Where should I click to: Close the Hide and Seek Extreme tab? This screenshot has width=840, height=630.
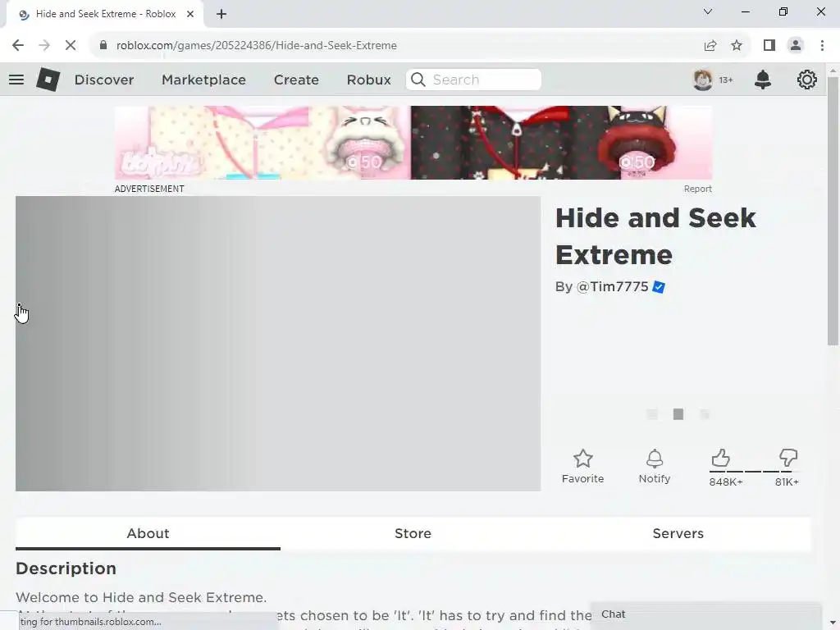coord(190,14)
